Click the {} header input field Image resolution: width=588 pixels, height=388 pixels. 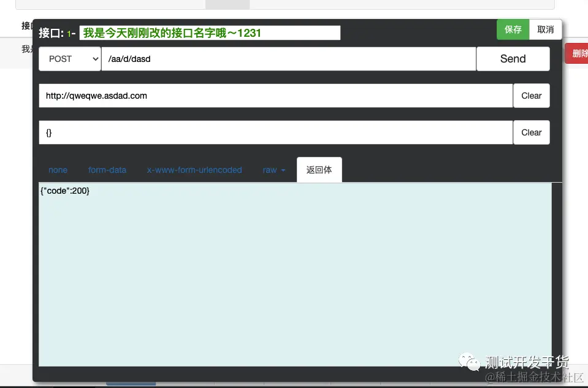click(x=276, y=132)
